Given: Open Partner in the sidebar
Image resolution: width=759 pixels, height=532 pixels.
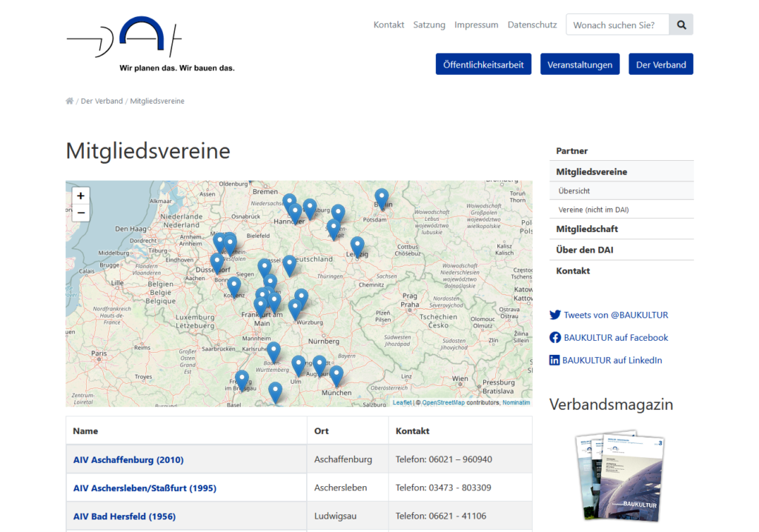Looking at the screenshot, I should click(622, 151).
